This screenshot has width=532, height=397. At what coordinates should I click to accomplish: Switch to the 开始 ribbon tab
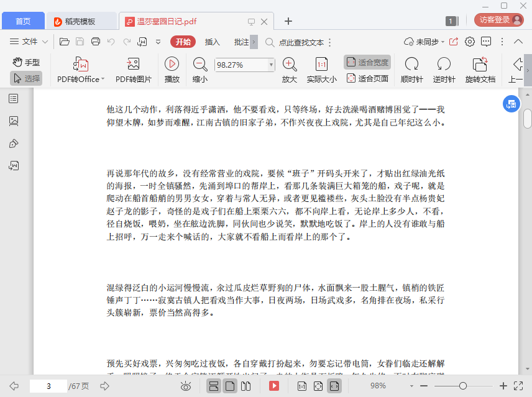point(183,42)
